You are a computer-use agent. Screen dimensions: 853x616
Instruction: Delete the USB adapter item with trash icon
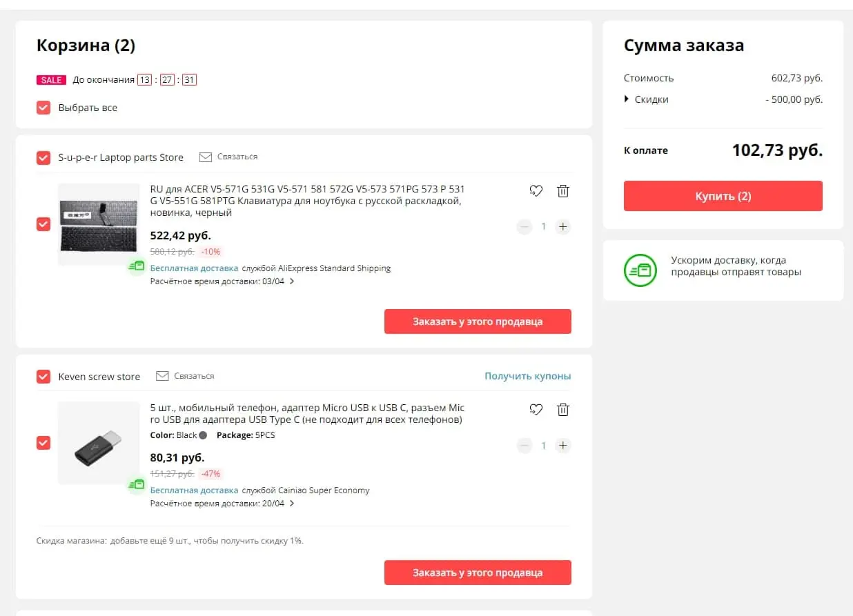pos(563,410)
